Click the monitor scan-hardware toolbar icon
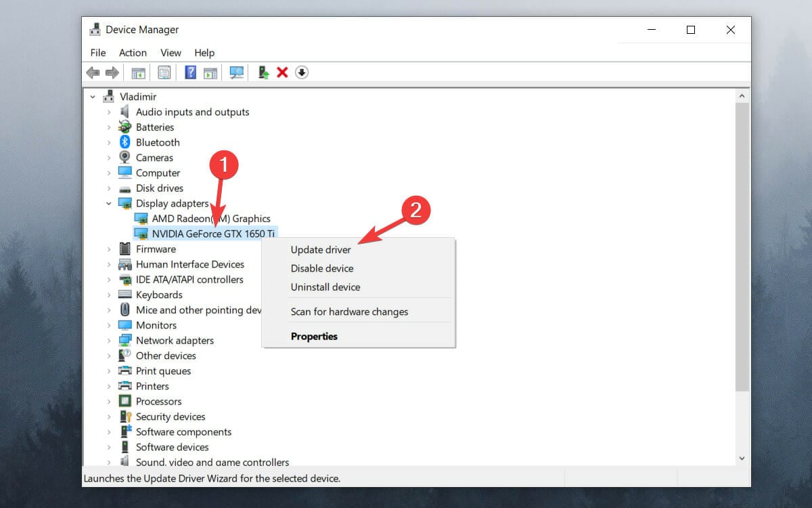 click(236, 72)
